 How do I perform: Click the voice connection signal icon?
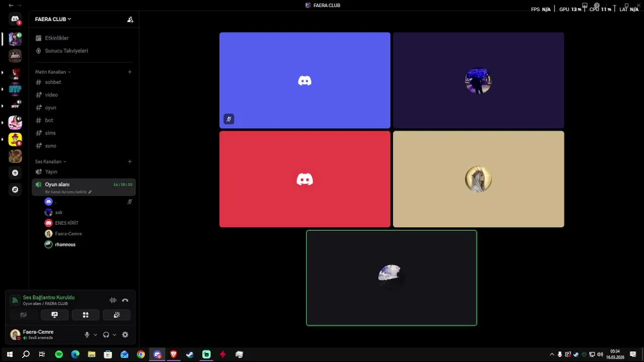(x=15, y=300)
